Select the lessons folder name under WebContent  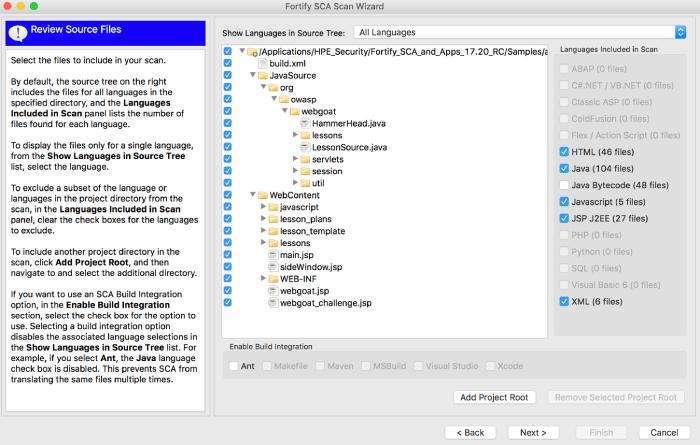coord(295,243)
